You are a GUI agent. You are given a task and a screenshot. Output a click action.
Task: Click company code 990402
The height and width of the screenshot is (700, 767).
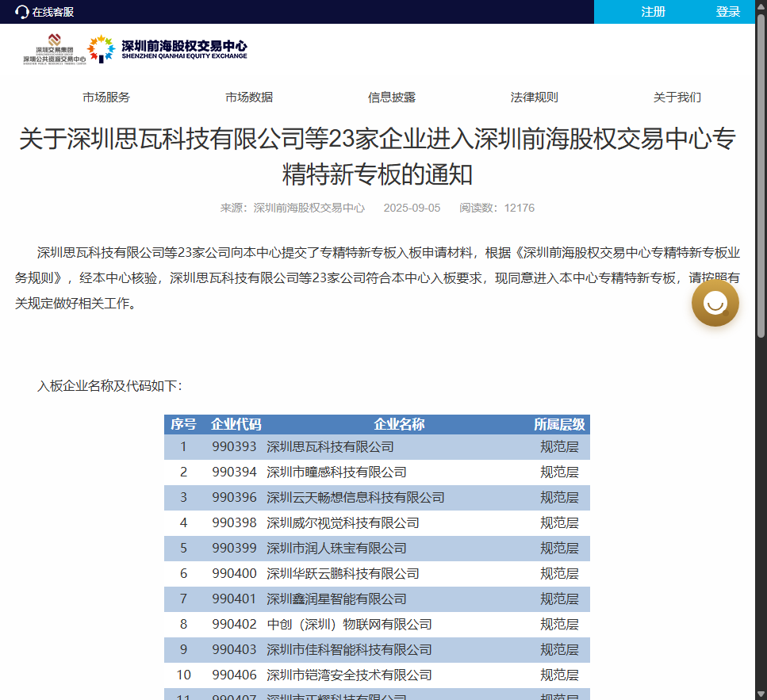[x=234, y=625]
